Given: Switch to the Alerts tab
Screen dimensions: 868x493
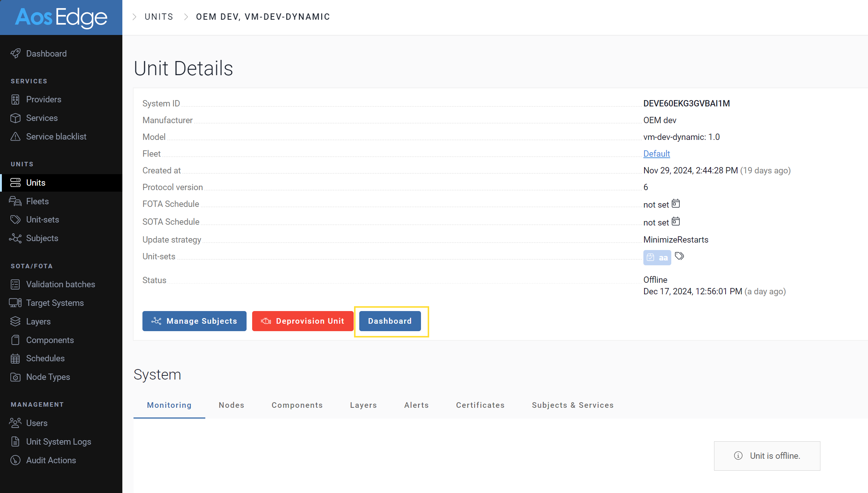Looking at the screenshot, I should pos(416,405).
